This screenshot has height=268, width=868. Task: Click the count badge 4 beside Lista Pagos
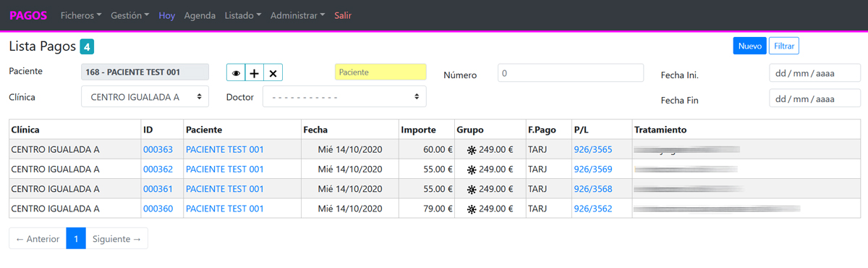87,47
